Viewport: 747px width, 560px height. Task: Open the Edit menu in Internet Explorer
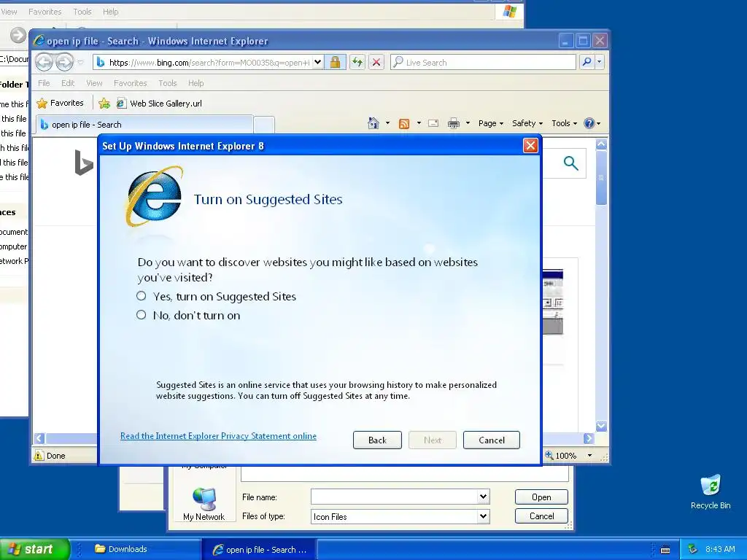(x=68, y=83)
